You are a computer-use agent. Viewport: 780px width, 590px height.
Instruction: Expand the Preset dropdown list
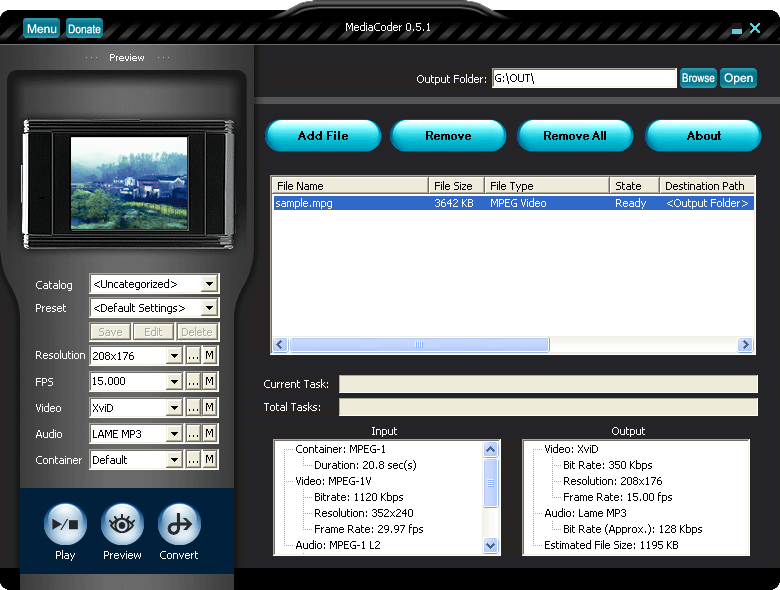pyautogui.click(x=208, y=308)
